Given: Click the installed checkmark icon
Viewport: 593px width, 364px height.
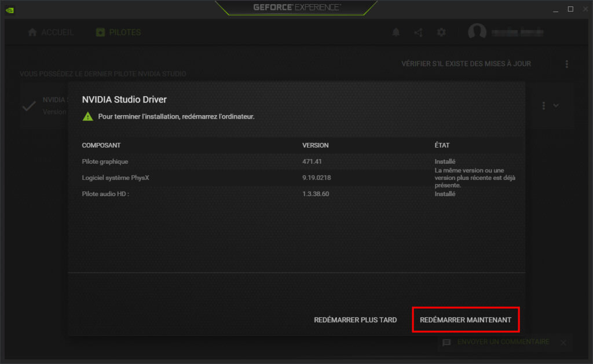Looking at the screenshot, I should click(29, 106).
